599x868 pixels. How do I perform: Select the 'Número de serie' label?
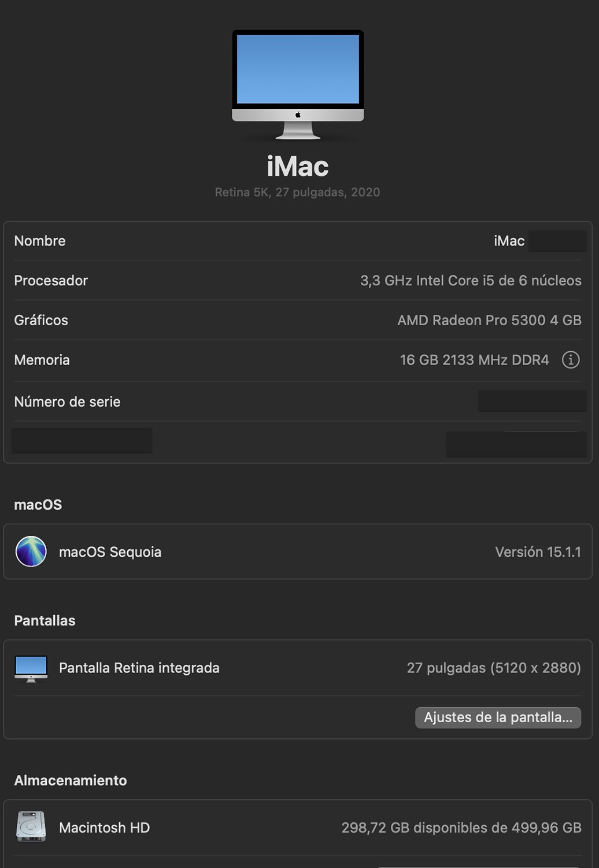(67, 402)
